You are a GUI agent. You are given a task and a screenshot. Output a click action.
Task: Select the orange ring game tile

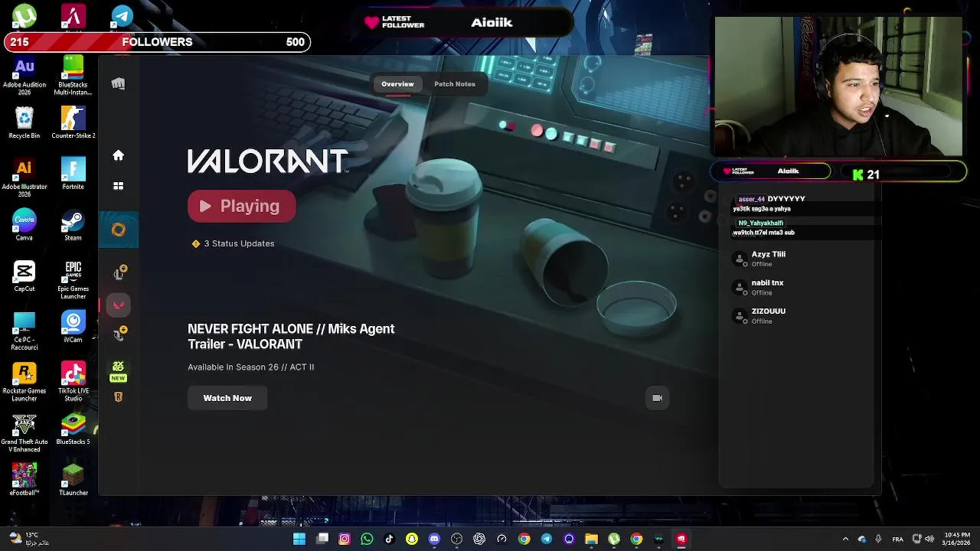(x=118, y=230)
